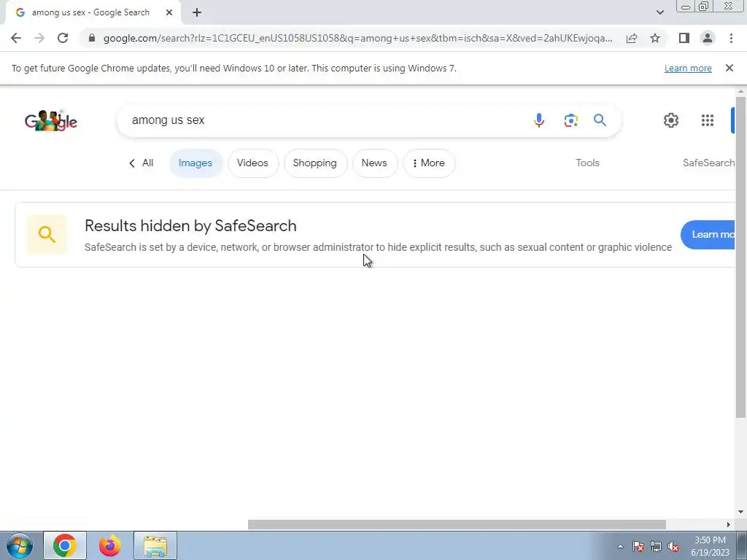The image size is (747, 560).
Task: Expand the More search filters menu
Action: (x=429, y=163)
